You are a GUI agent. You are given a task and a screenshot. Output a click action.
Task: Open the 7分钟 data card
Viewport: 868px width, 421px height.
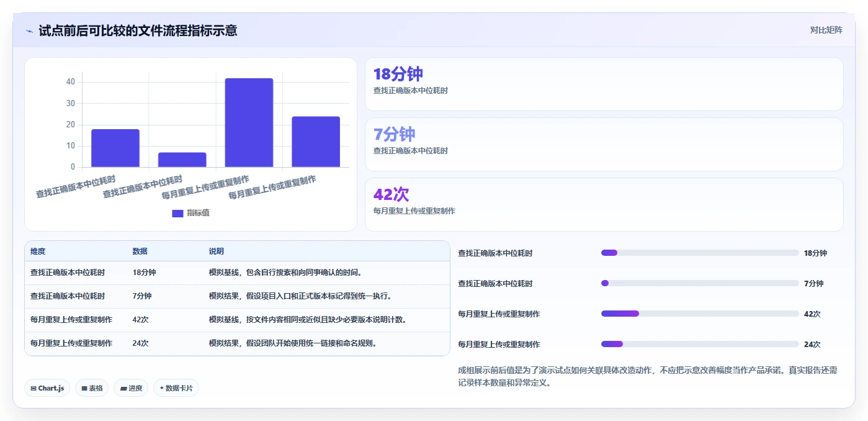(x=604, y=145)
